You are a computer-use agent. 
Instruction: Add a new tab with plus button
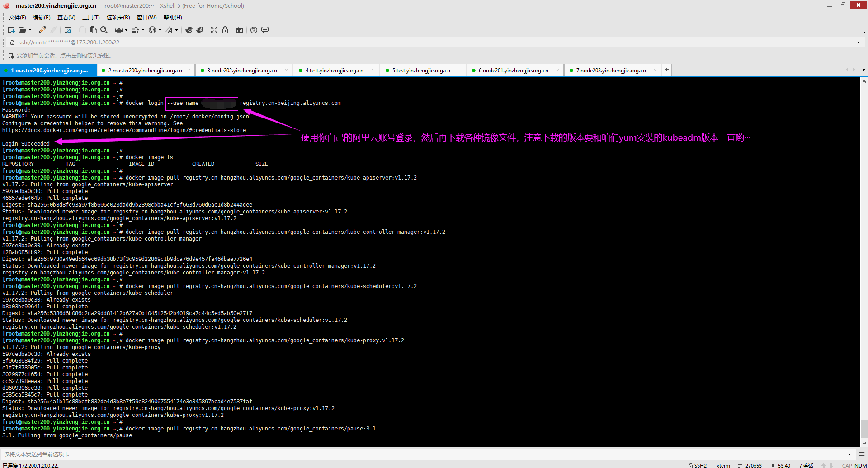[667, 70]
